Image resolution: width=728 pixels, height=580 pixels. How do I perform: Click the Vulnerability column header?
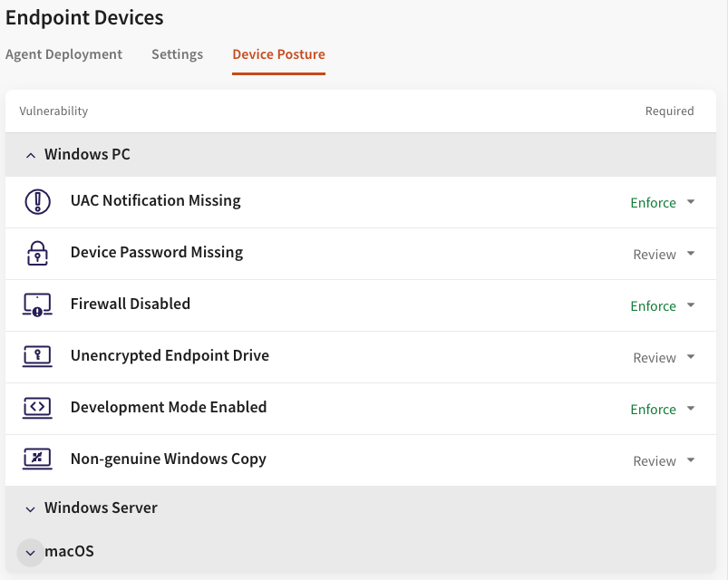(x=53, y=111)
